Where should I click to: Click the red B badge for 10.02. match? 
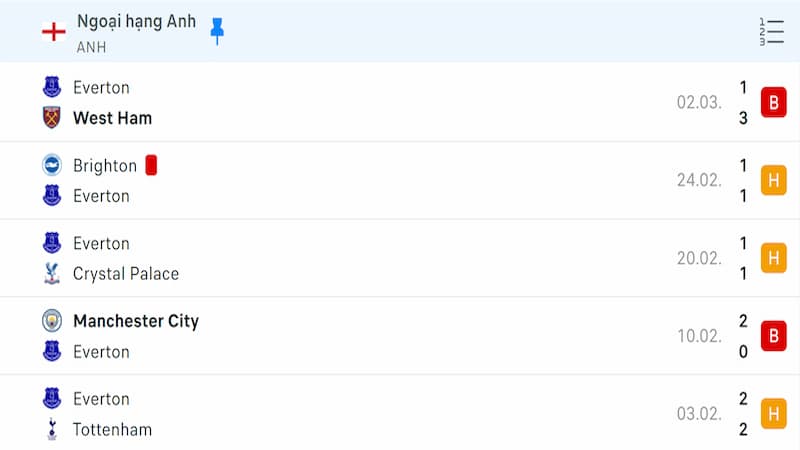773,336
